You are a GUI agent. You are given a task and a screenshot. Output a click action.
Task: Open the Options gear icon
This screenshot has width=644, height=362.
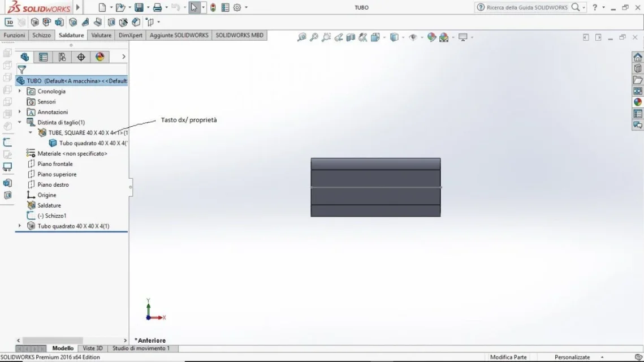(237, 7)
